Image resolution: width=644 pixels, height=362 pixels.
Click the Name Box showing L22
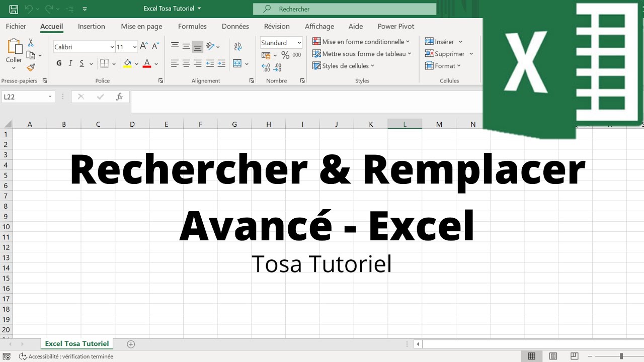point(28,97)
